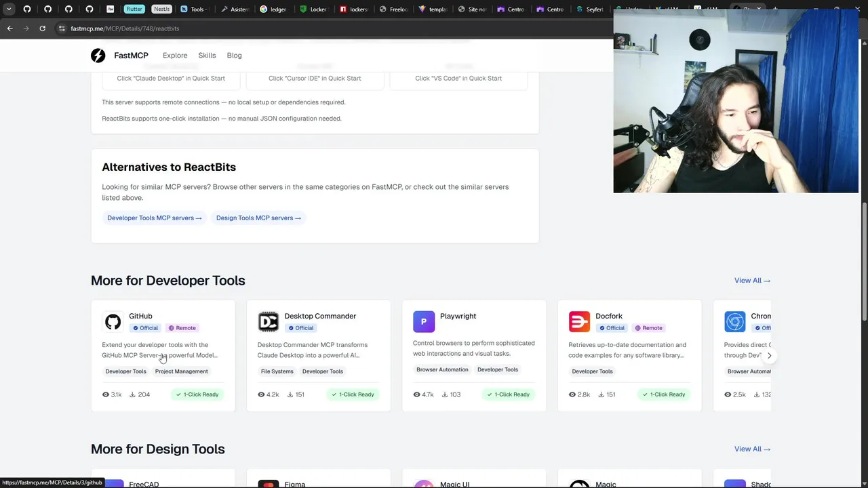
Task: Open the Blog navigation item
Action: tap(234, 56)
